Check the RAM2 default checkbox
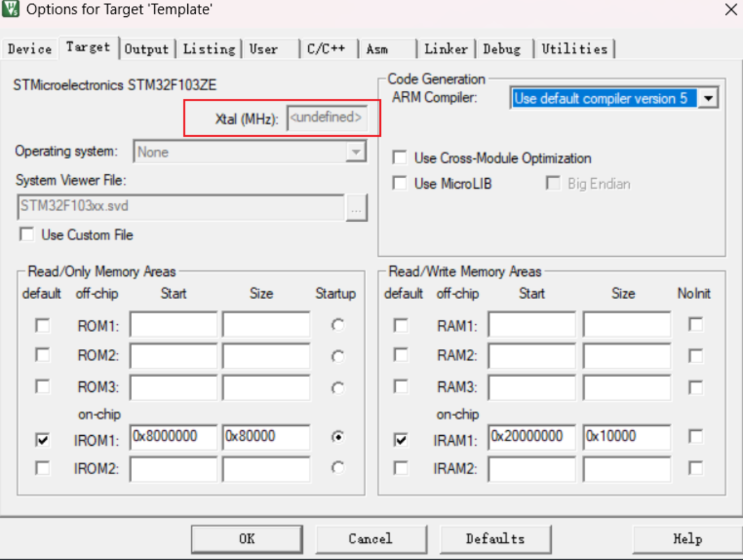Screen dimensions: 743x560 click(401, 355)
